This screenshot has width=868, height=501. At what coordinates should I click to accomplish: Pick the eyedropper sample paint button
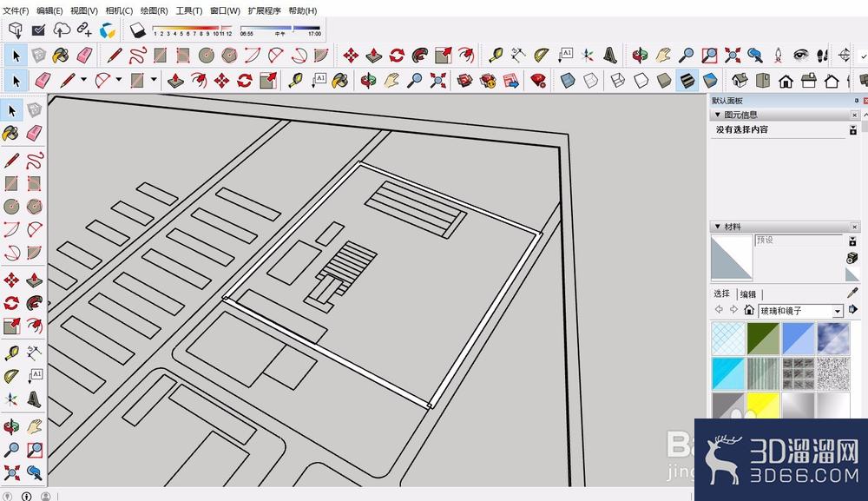point(853,293)
